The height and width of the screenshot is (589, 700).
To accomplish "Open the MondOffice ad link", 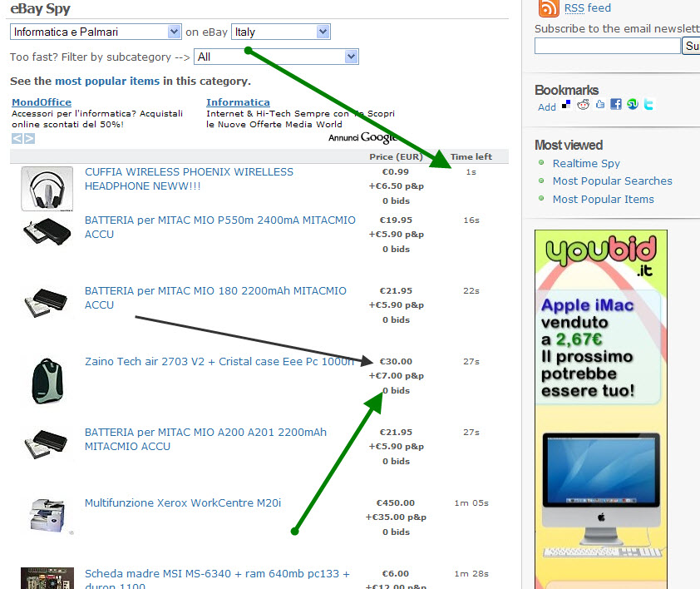I will click(x=42, y=102).
